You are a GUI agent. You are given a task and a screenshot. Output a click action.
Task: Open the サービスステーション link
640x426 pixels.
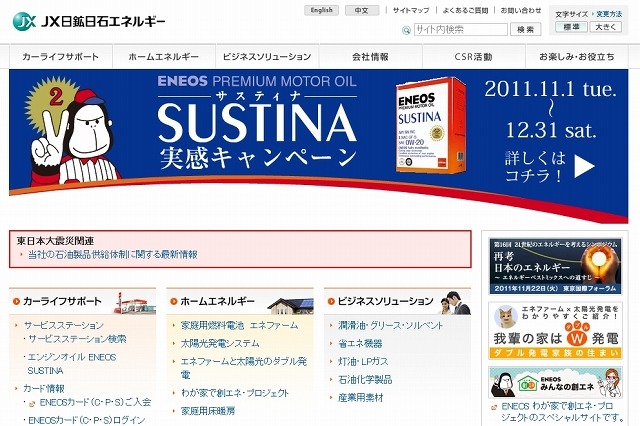[64, 325]
